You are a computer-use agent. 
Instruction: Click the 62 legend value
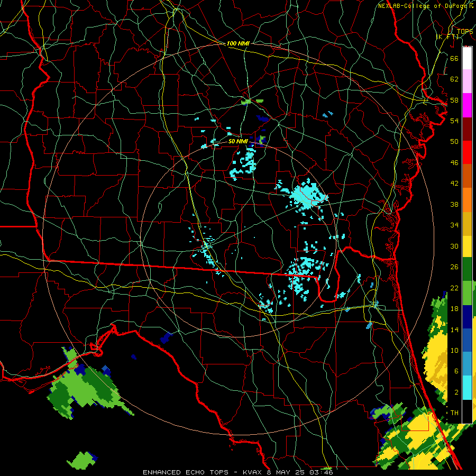454,79
